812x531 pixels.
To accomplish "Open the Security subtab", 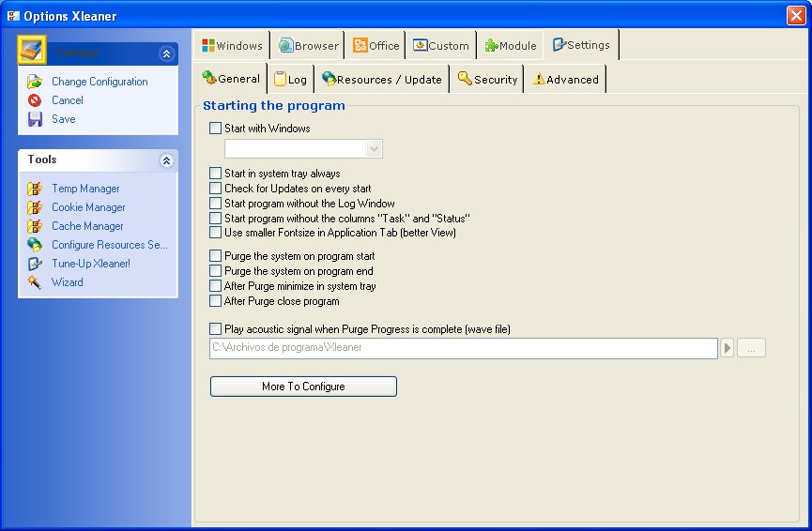I will pos(487,79).
